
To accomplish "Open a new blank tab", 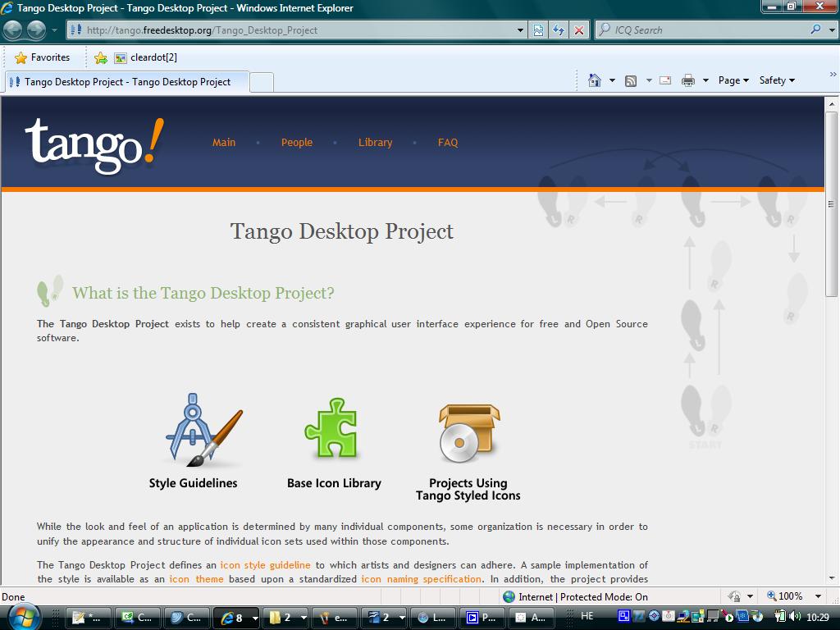I will (x=262, y=83).
